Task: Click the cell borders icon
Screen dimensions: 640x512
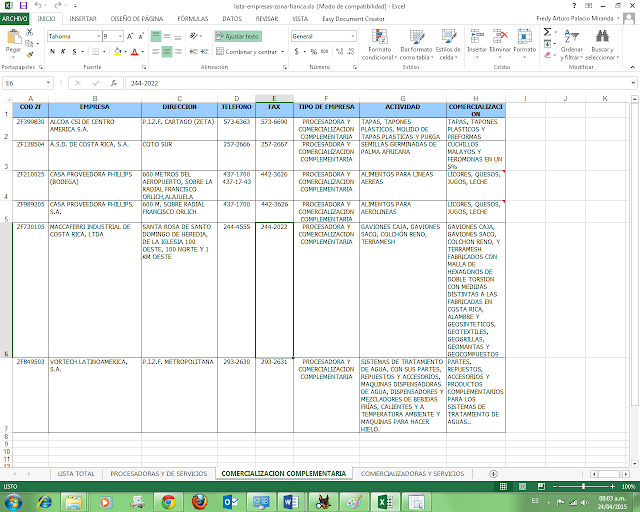Action: click(x=96, y=51)
